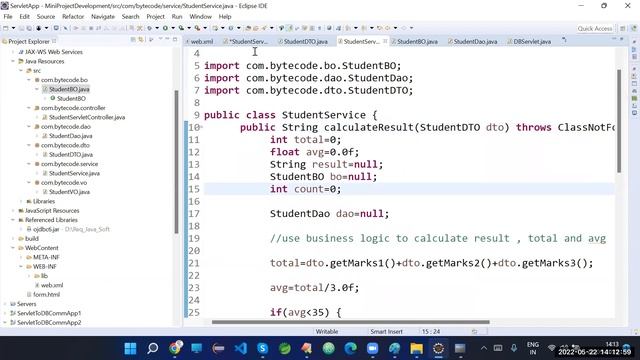Viewport: 640px width, 360px height.
Task: Open Windows Start menu
Action: pos(131,348)
